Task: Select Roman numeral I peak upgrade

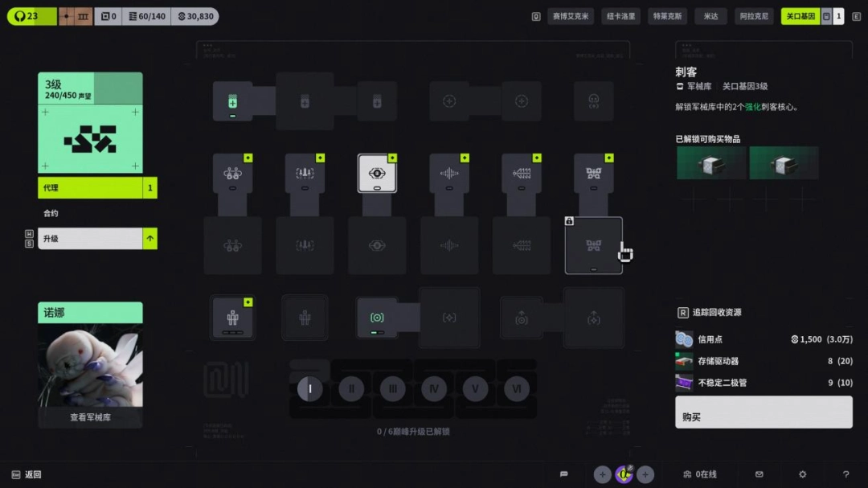Action: (x=310, y=389)
